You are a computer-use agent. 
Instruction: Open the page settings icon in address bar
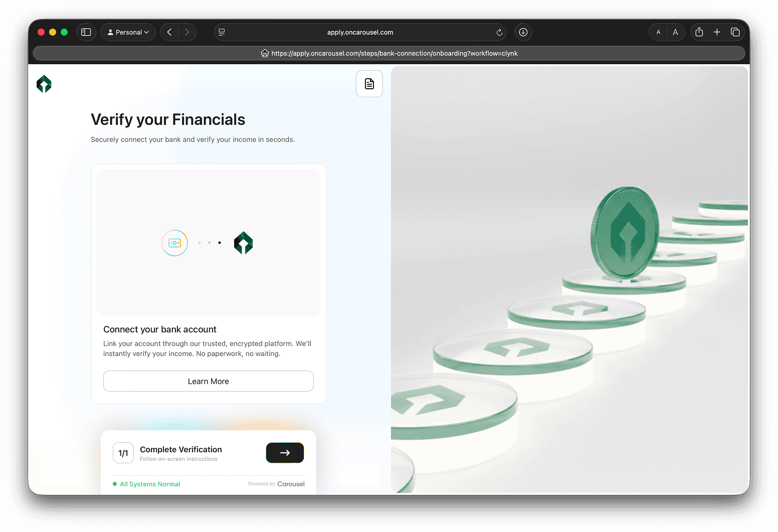(x=222, y=32)
